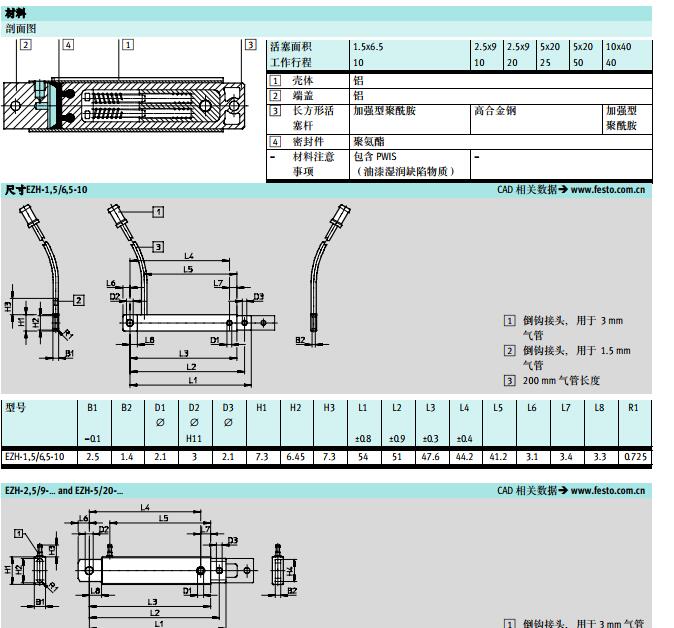The width and height of the screenshot is (674, 628).
Task: Click boxed number 2 next to 端盖
Action: (275, 96)
